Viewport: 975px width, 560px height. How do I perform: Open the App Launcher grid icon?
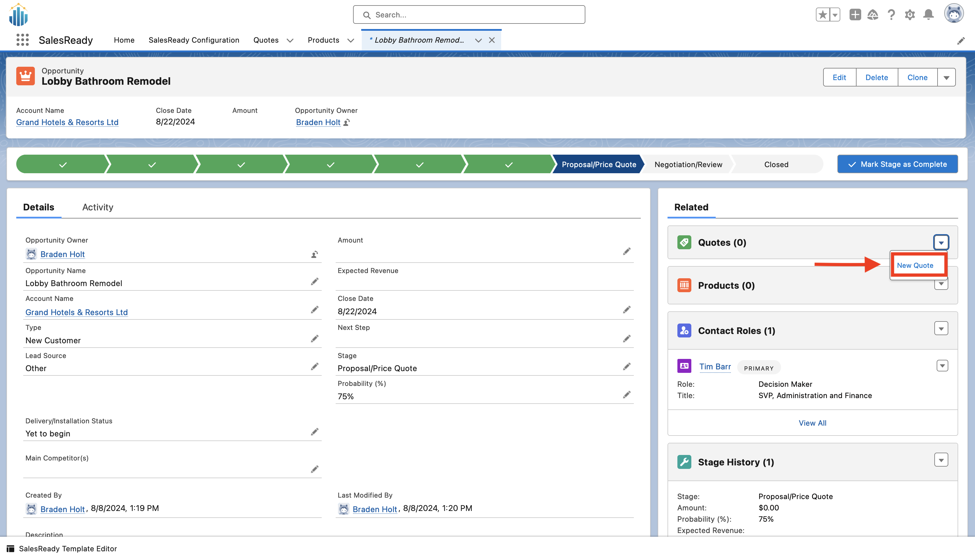pyautogui.click(x=22, y=40)
